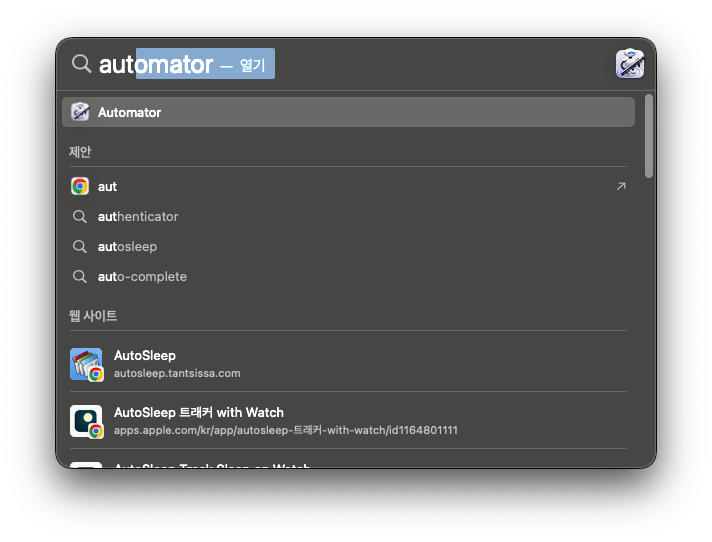This screenshot has height=542, width=712.
Task: Click the results list scrollbar
Action: coord(649,136)
